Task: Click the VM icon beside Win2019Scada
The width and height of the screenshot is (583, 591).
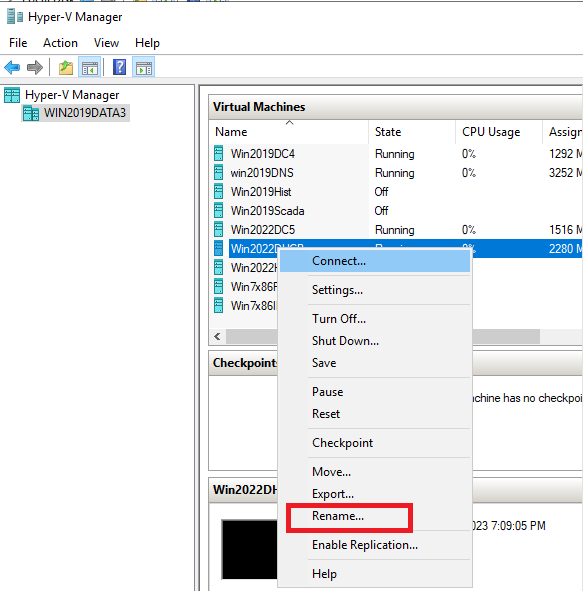Action: pos(218,210)
